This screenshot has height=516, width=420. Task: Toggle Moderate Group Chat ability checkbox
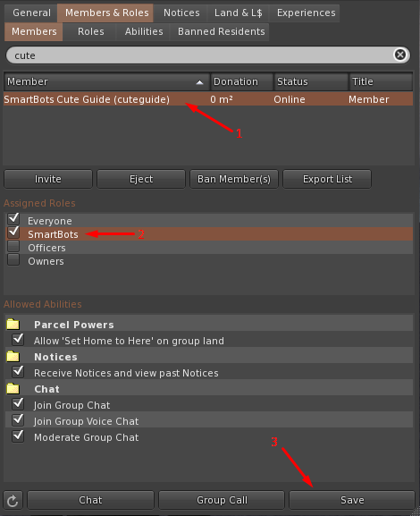coord(18,436)
